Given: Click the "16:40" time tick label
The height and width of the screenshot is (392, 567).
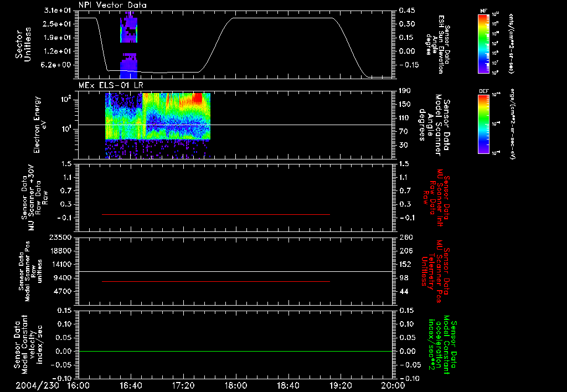Looking at the screenshot, I should [131, 385].
